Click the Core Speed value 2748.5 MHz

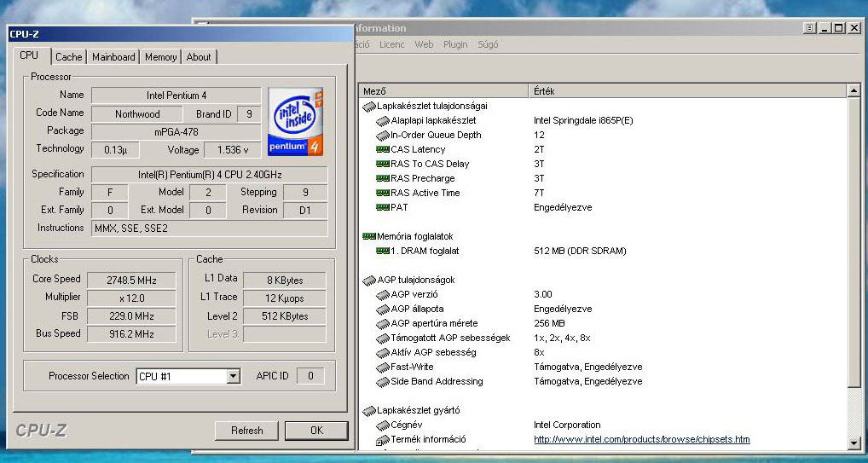(x=132, y=281)
